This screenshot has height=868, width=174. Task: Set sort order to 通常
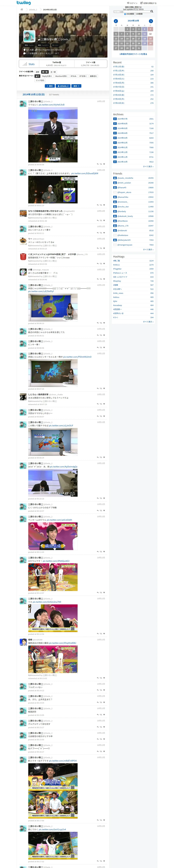38,72
